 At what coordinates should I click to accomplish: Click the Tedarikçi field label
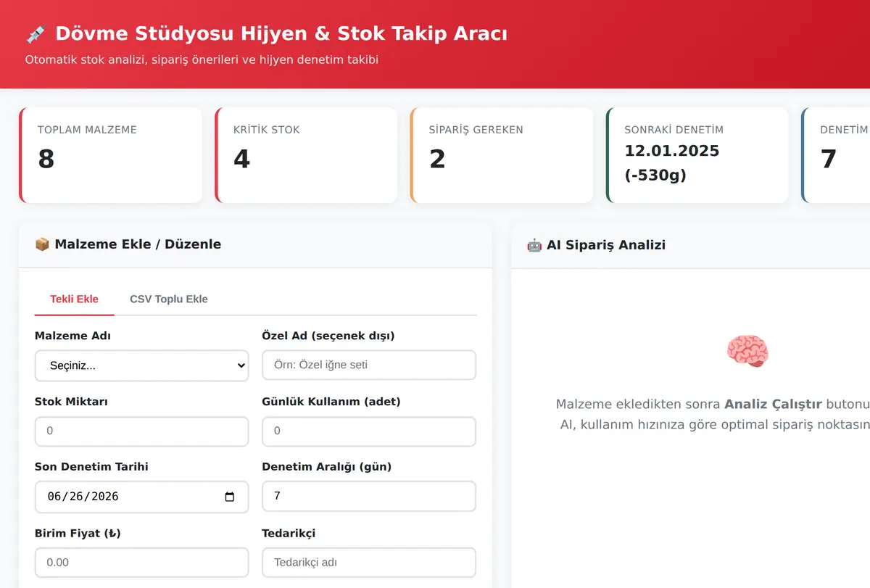tap(289, 533)
